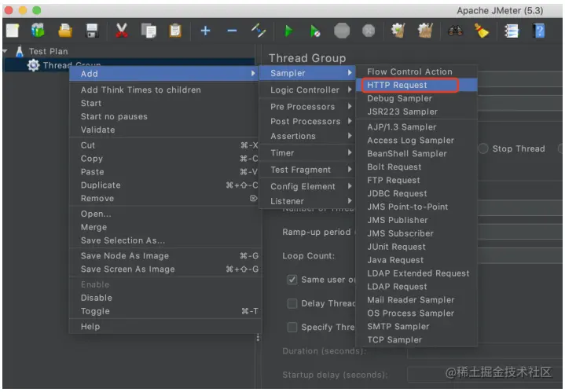Expand the Add submenu
Screen dimensions: 565x392
[x=164, y=74]
